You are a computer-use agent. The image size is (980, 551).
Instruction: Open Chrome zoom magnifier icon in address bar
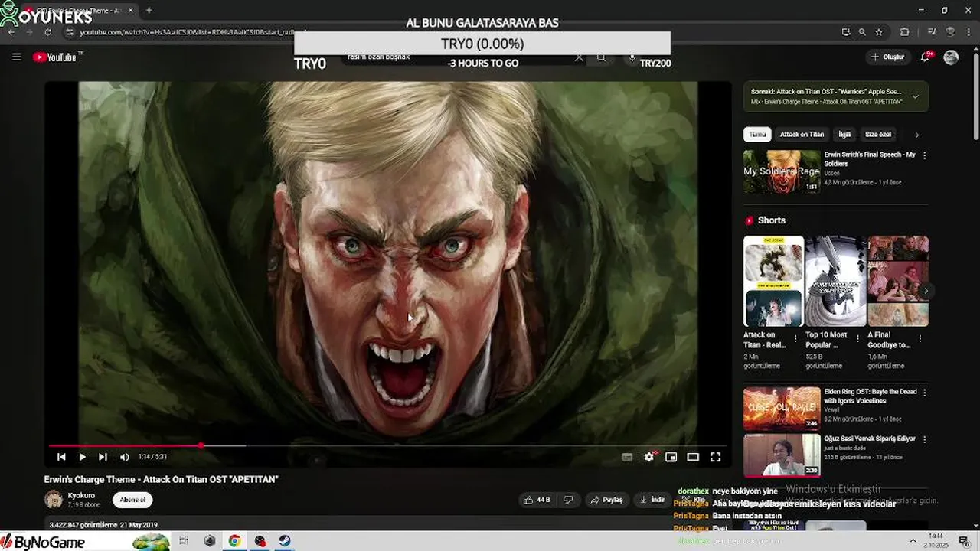pyautogui.click(x=862, y=32)
